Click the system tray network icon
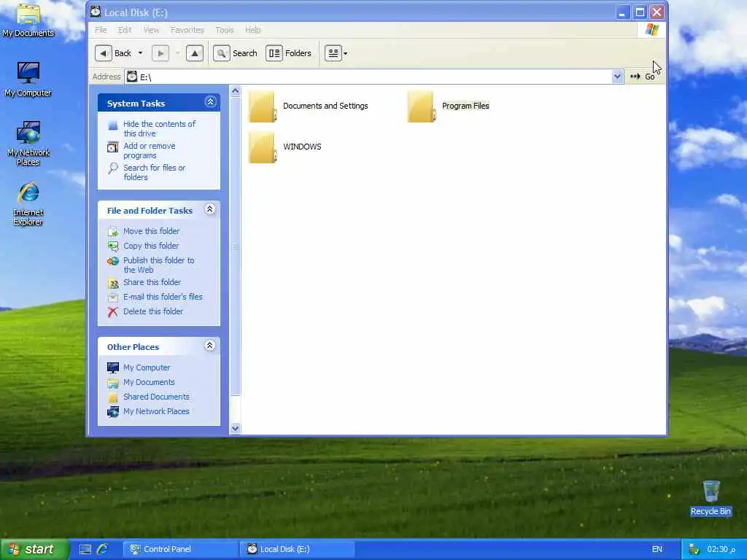Screen dimensions: 747x560 694,549
